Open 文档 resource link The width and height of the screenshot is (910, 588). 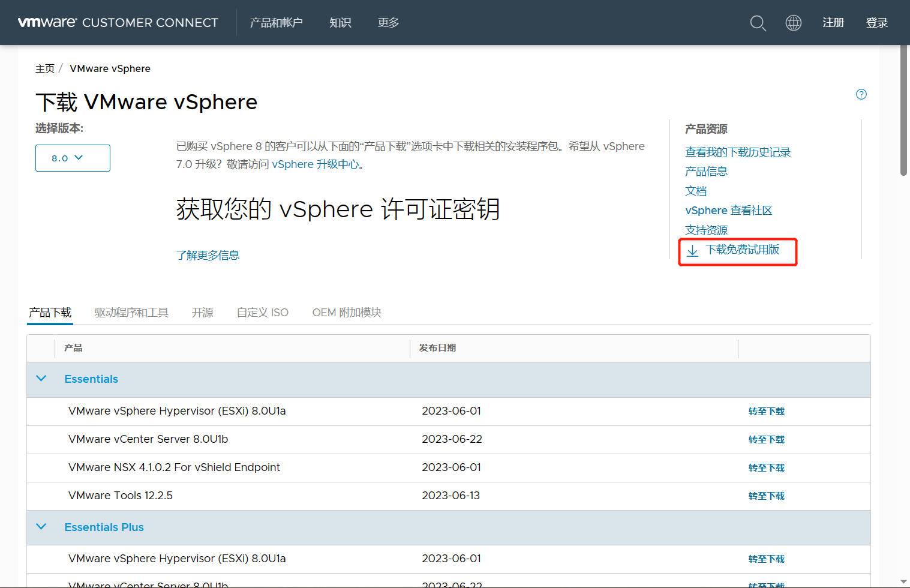click(696, 191)
